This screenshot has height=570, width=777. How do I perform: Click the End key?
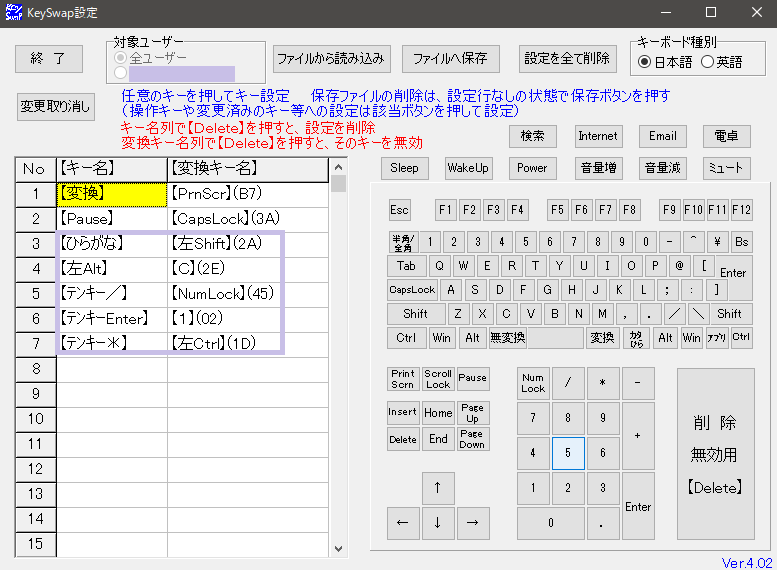tap(438, 439)
